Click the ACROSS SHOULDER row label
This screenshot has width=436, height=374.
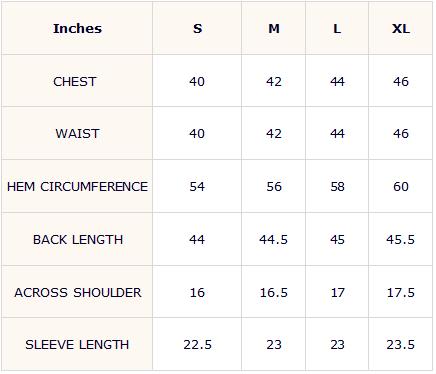pyautogui.click(x=78, y=293)
